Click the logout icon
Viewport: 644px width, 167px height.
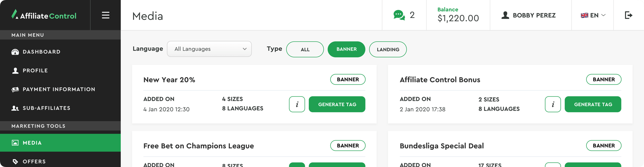point(628,15)
